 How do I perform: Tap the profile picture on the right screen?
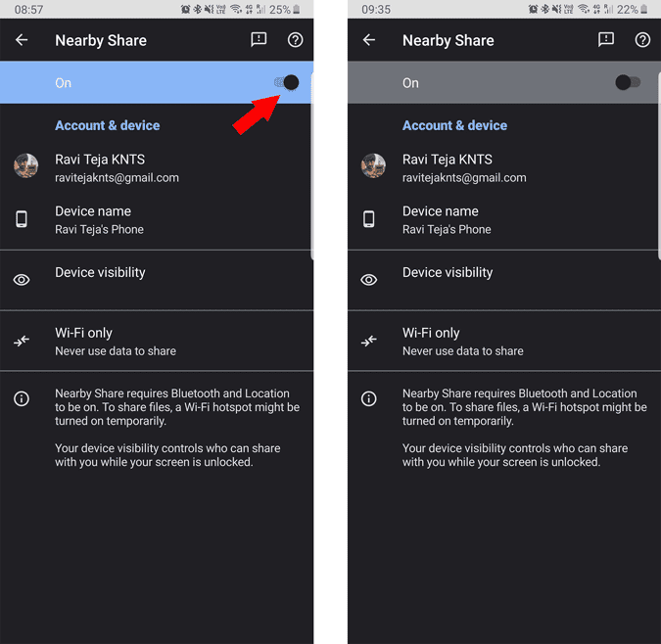[373, 165]
